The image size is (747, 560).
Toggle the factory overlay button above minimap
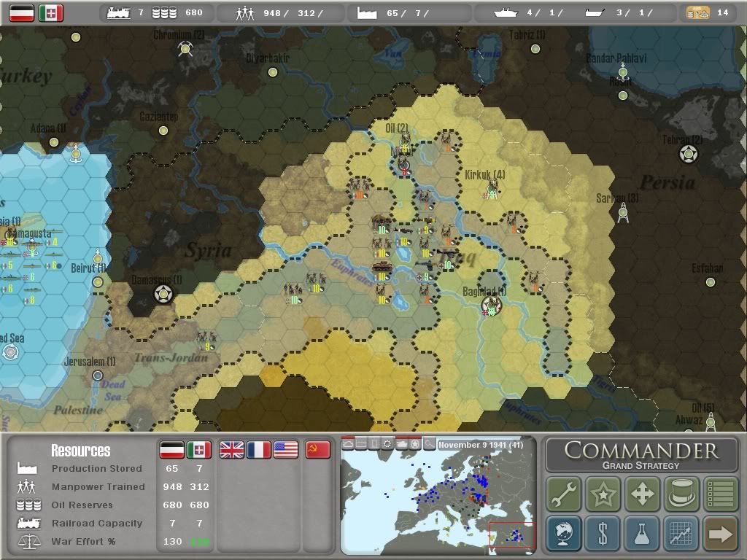click(361, 444)
